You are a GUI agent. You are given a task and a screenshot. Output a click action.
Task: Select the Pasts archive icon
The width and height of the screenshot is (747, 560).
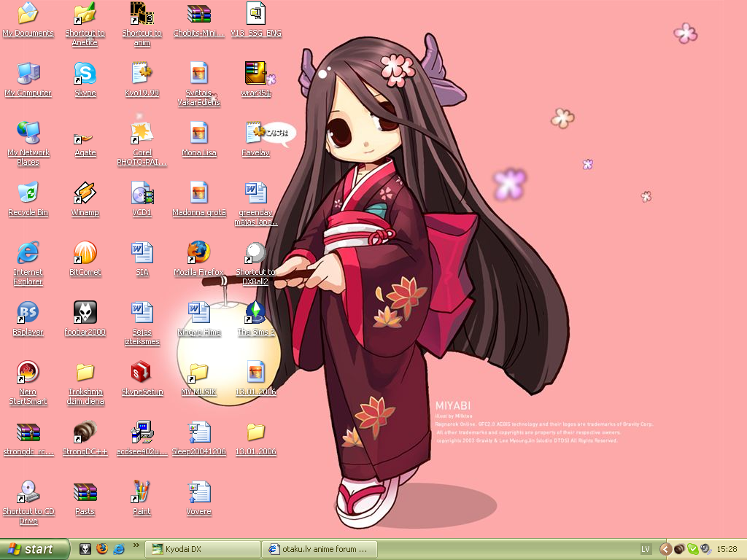tap(85, 491)
